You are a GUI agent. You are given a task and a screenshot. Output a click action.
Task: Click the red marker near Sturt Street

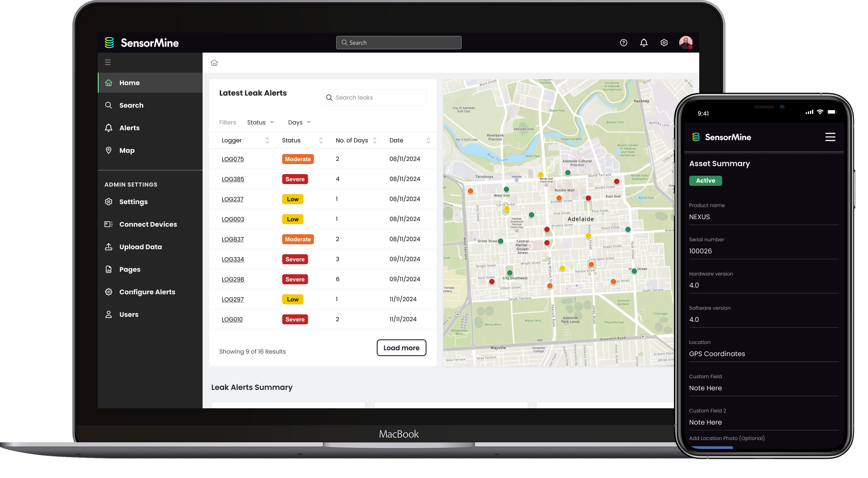pyautogui.click(x=492, y=282)
